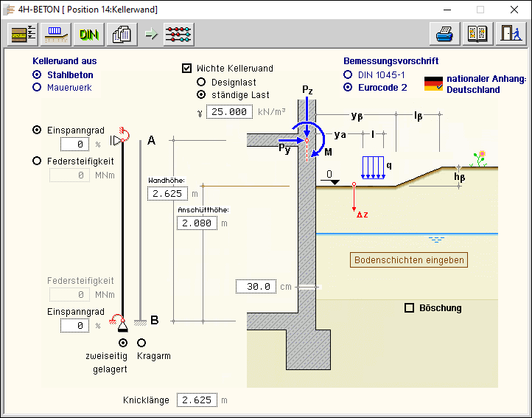Select the Designlast radio button
Image resolution: width=532 pixels, height=418 pixels.
point(201,83)
